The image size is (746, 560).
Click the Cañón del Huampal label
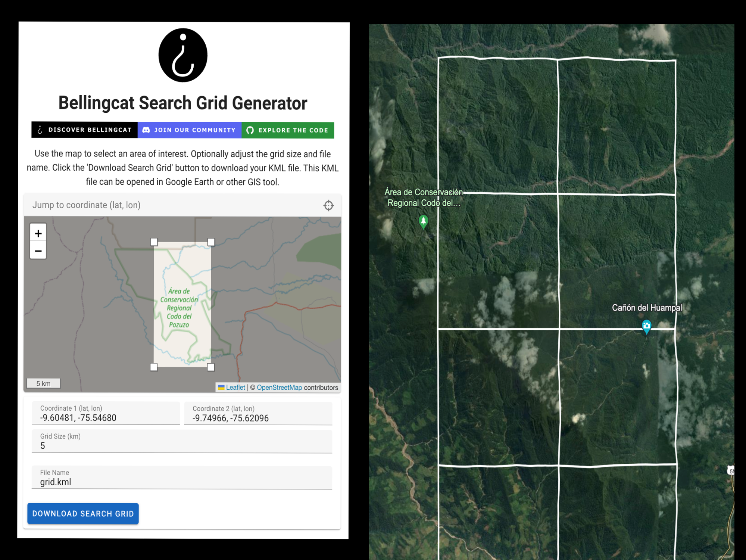[647, 308]
